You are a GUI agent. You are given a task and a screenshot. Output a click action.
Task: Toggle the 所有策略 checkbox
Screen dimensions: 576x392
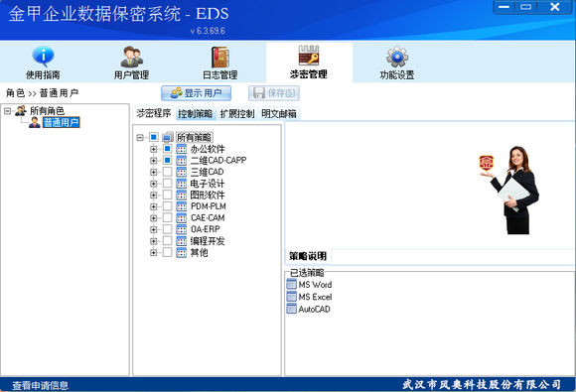154,137
